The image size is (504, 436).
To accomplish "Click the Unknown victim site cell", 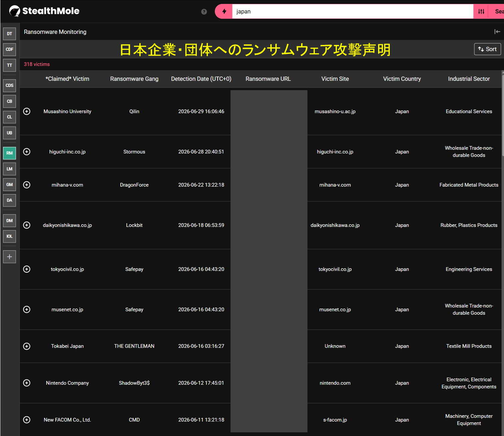I will pyautogui.click(x=335, y=346).
